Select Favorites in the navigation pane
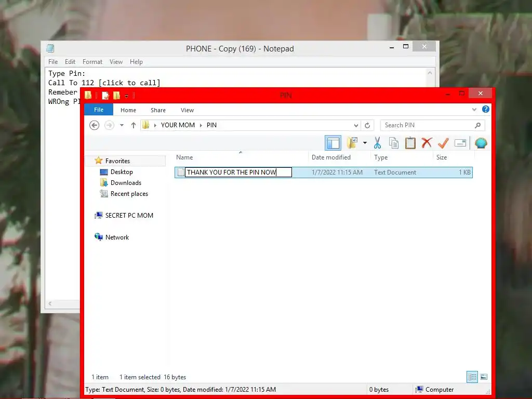Screen dimensions: 532x399 click(x=117, y=161)
